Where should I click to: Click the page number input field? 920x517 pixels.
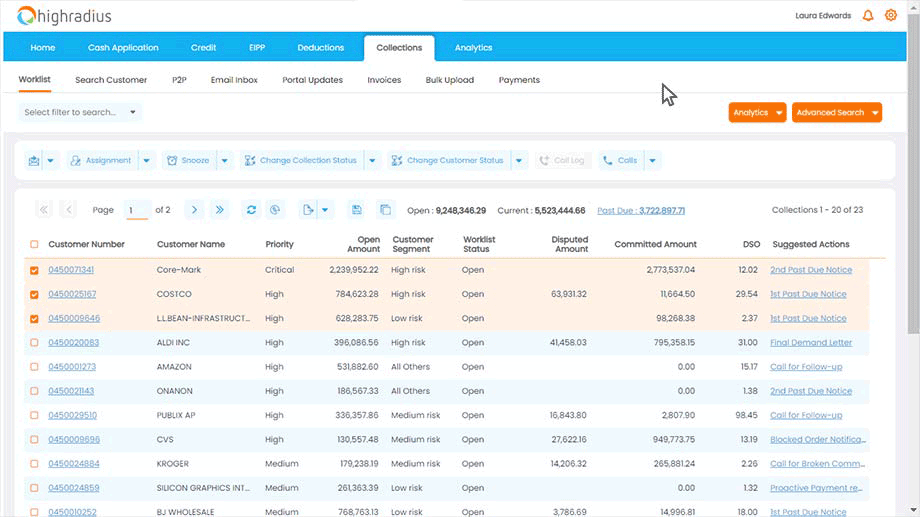point(137,210)
